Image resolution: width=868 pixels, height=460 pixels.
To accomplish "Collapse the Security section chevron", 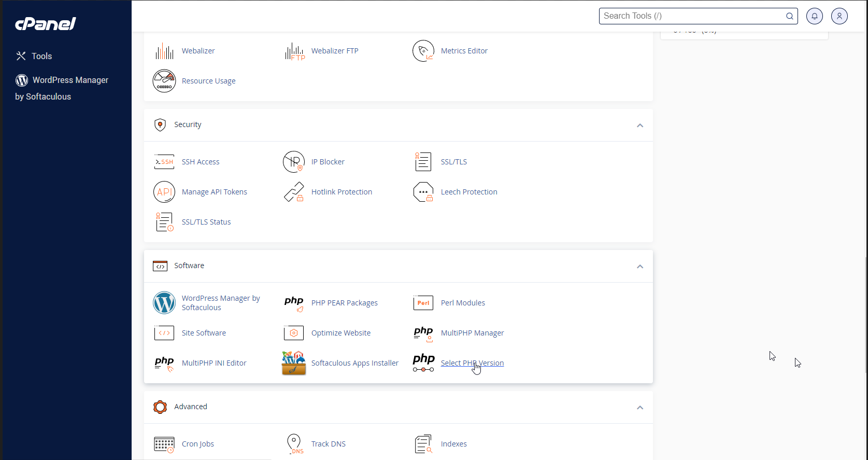I will 640,126.
